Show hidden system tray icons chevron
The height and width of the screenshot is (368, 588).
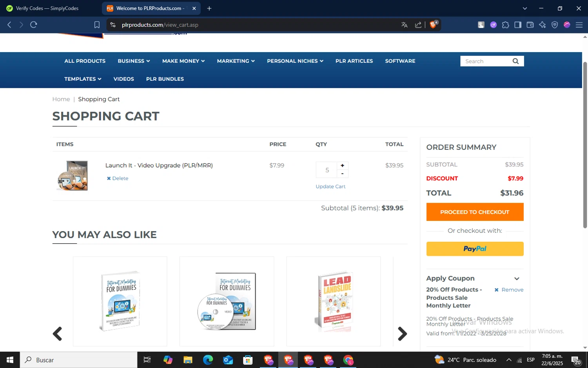(x=509, y=360)
